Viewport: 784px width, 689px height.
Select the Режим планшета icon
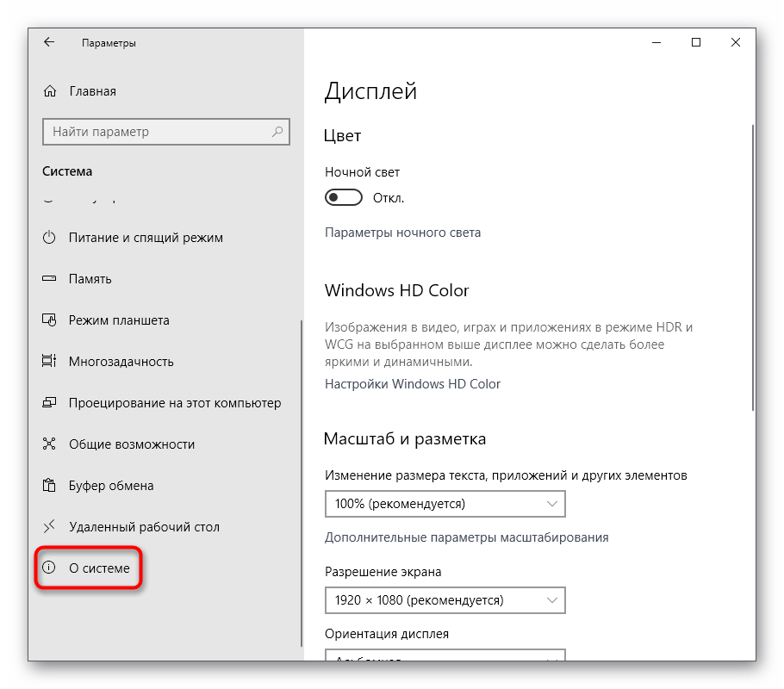[50, 320]
